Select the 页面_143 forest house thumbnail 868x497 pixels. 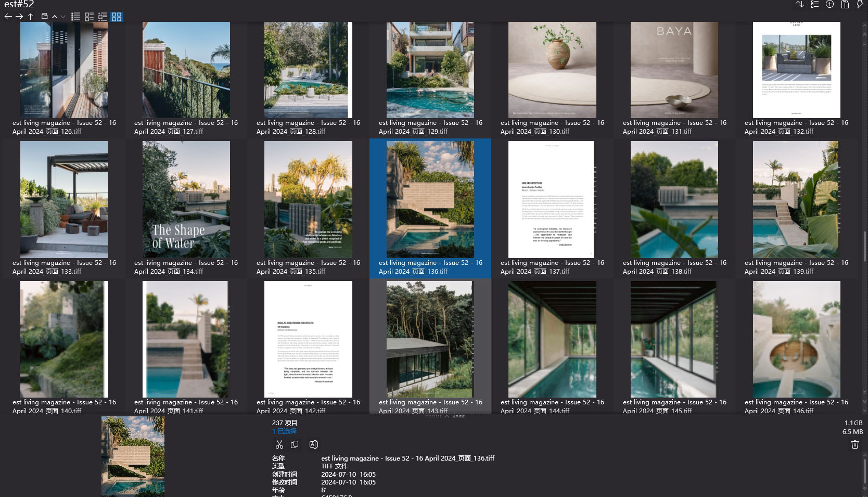(430, 338)
